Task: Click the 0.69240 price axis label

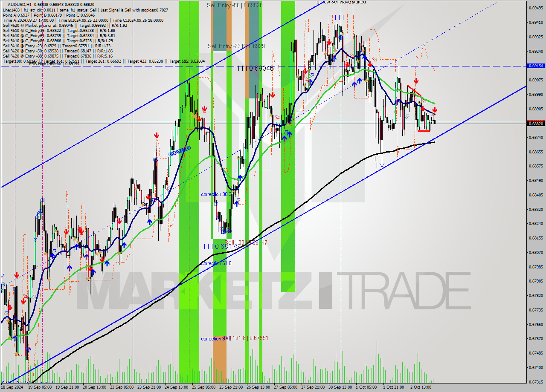Action: click(x=536, y=51)
